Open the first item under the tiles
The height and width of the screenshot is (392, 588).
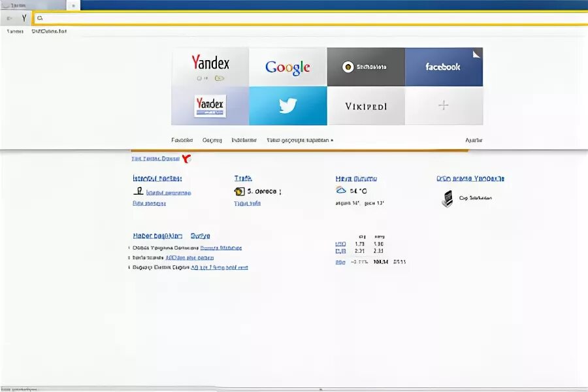coord(182,140)
